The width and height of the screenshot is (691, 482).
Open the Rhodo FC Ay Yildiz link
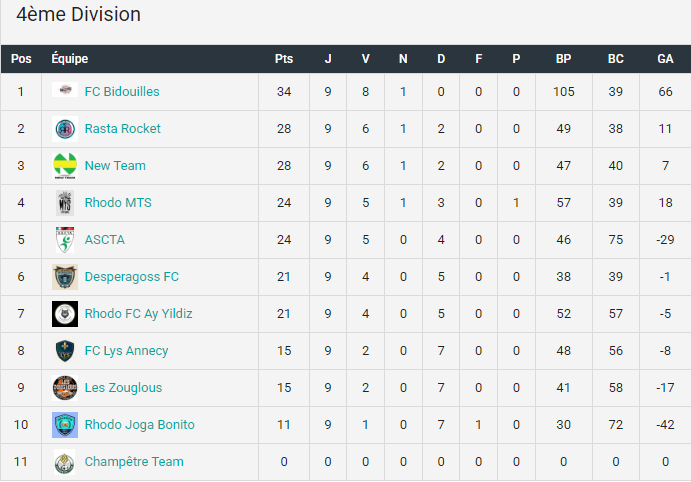coord(138,314)
